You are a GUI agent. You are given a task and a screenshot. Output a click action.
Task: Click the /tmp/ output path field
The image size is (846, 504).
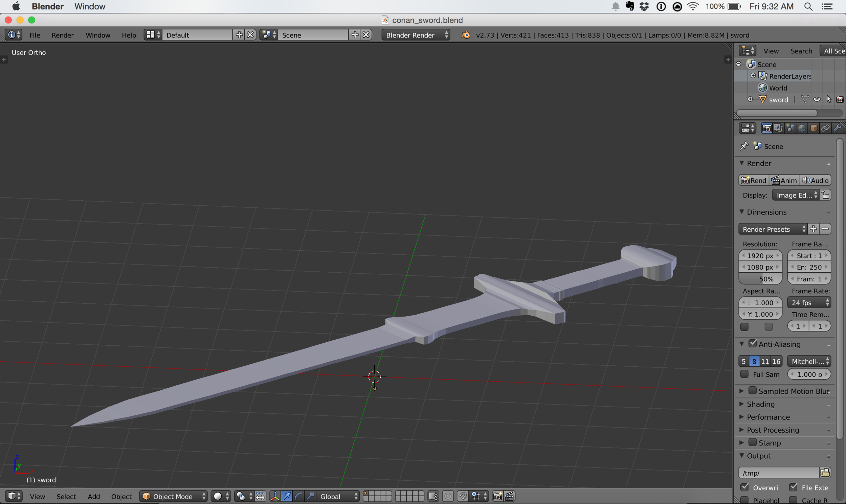tap(778, 473)
